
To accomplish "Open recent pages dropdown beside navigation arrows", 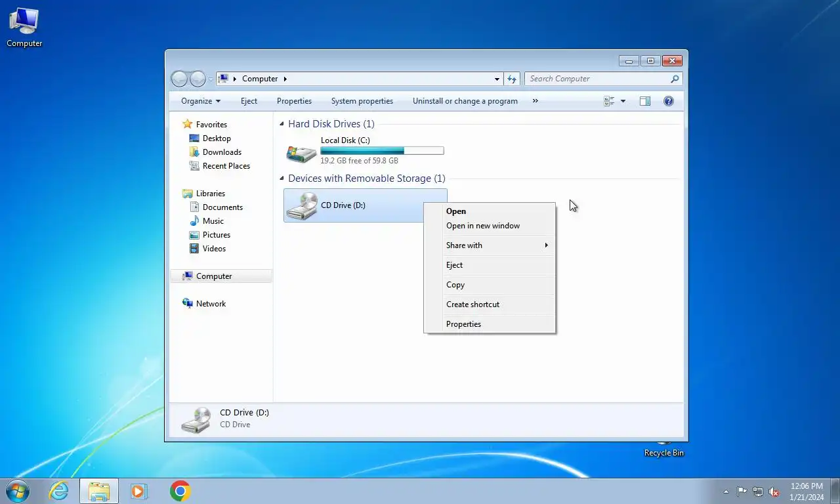I will (211, 79).
